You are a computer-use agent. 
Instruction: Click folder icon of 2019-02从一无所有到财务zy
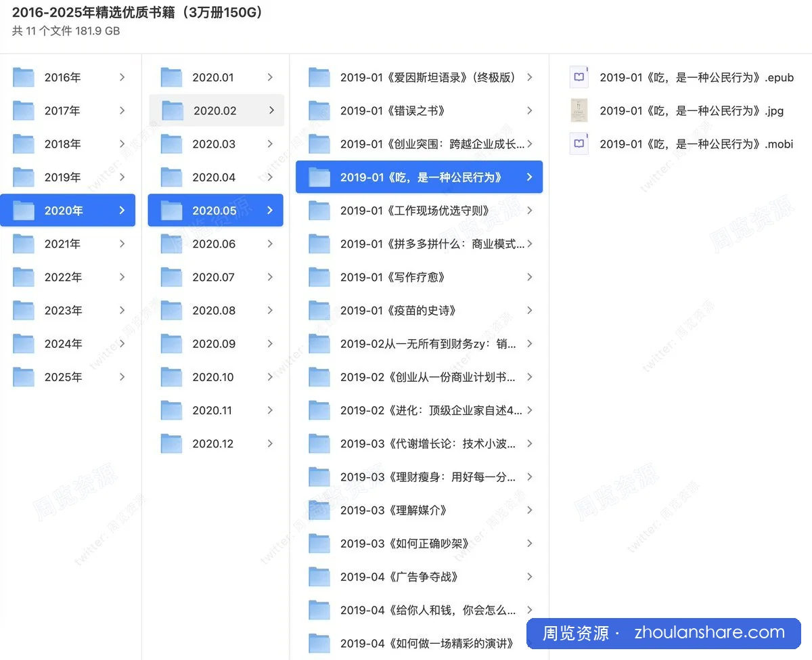(319, 344)
